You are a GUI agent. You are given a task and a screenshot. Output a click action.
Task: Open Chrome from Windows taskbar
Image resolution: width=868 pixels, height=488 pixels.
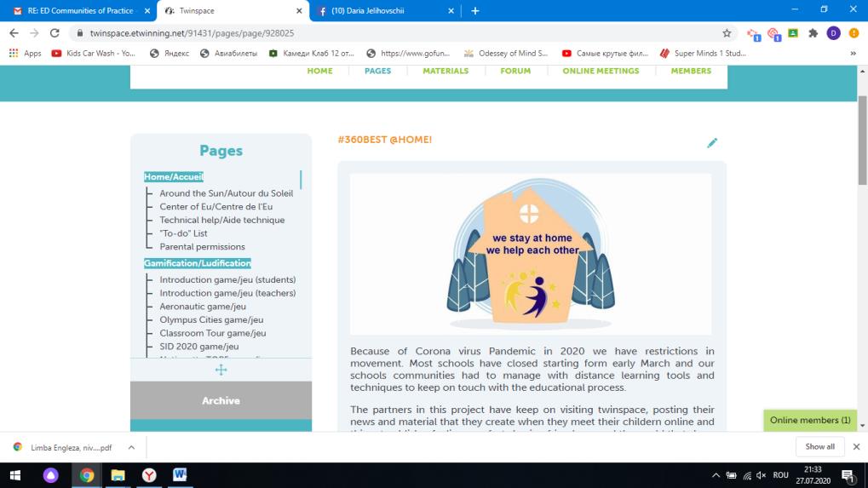tap(87, 475)
